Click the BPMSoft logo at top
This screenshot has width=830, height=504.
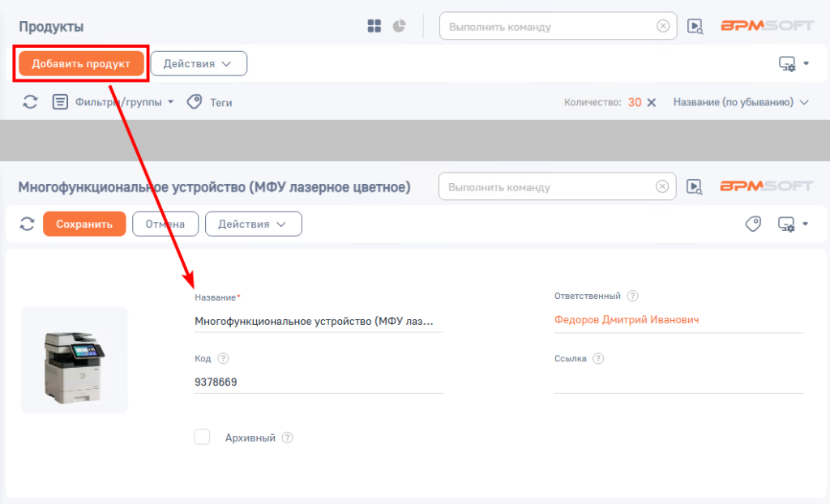point(767,26)
